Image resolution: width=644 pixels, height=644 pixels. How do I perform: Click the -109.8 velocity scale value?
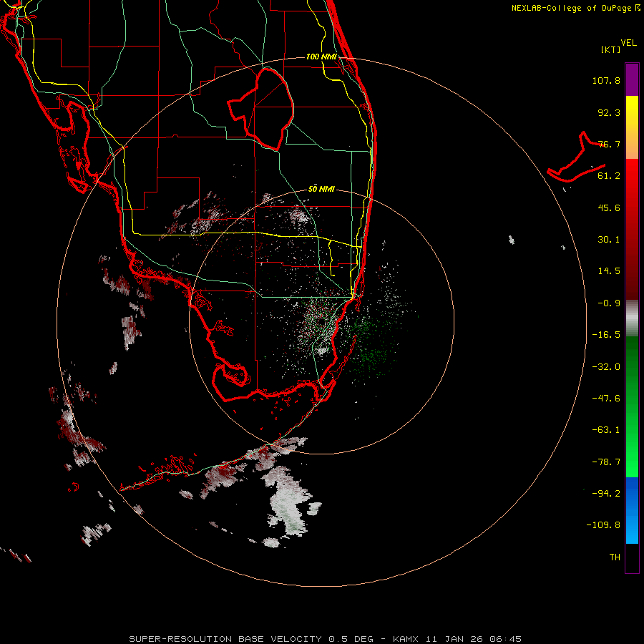pos(603,525)
